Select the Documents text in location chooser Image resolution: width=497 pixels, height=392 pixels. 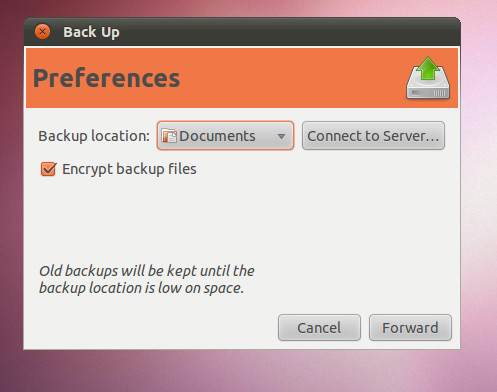click(217, 136)
